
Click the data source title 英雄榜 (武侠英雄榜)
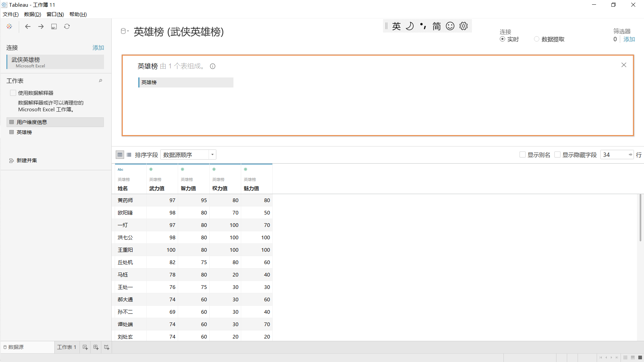click(x=179, y=32)
